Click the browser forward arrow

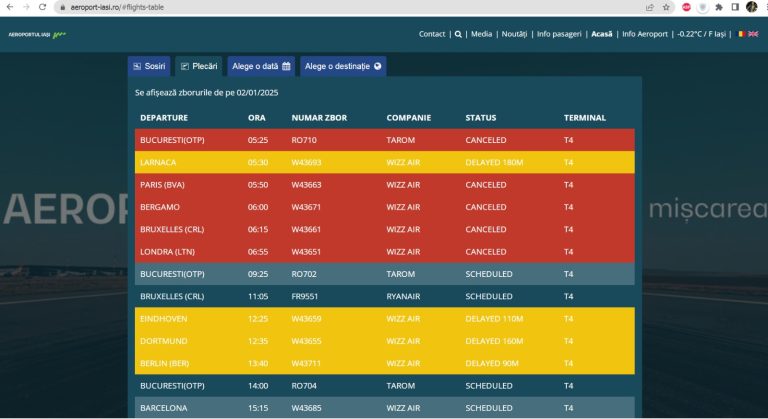coord(26,7)
